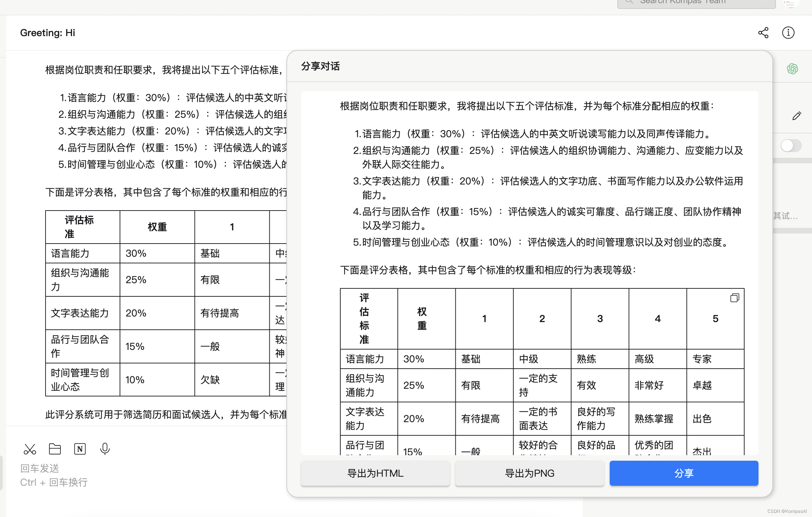Open the folder attachment icon
Image resolution: width=812 pixels, height=517 pixels.
[x=55, y=449]
